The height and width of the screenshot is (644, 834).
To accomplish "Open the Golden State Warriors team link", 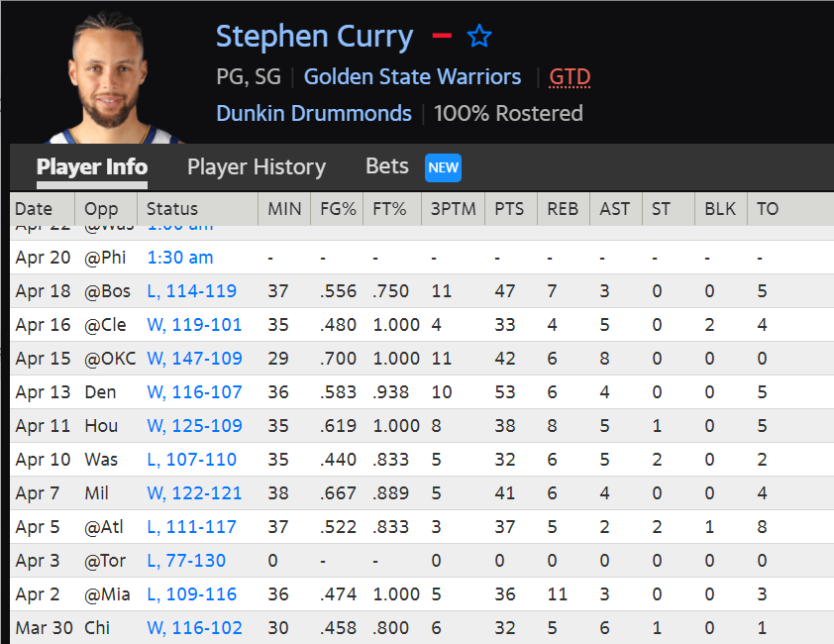I will (412, 77).
